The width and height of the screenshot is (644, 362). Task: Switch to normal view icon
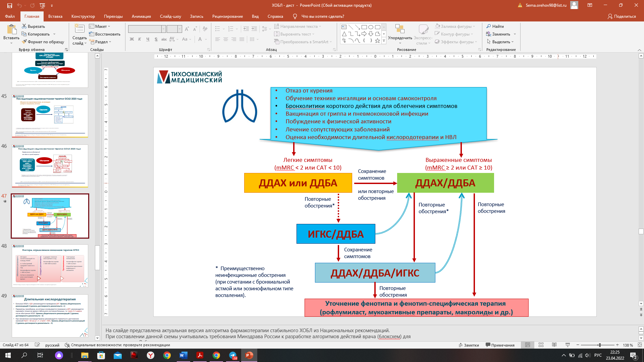coord(528,345)
